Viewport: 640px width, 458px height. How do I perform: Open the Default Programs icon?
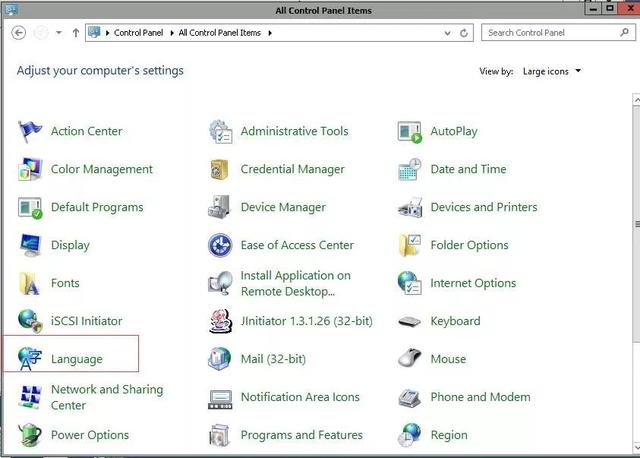(30, 207)
